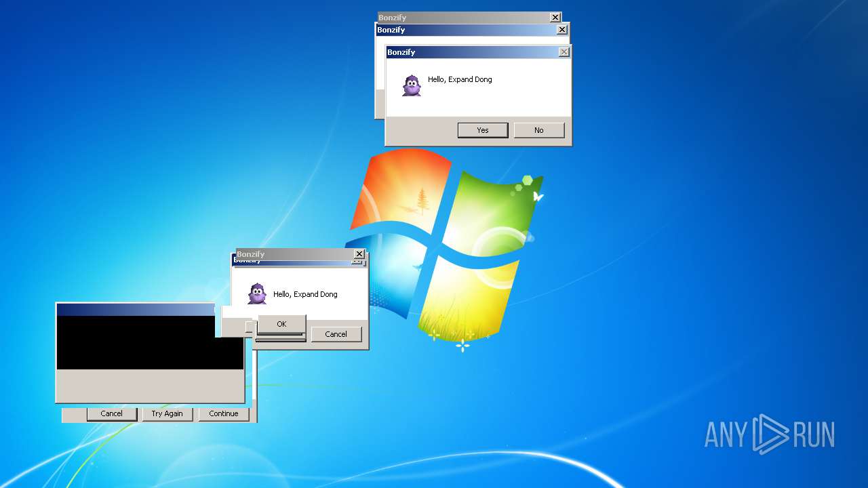Click Yes in the front Bonzify dialog
Screen dimensions: 868x488
pos(483,130)
